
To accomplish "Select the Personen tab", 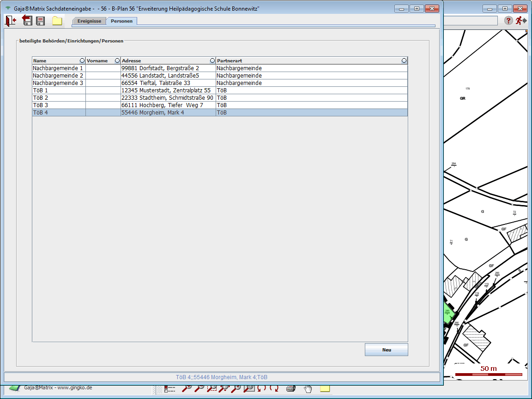I will click(121, 21).
